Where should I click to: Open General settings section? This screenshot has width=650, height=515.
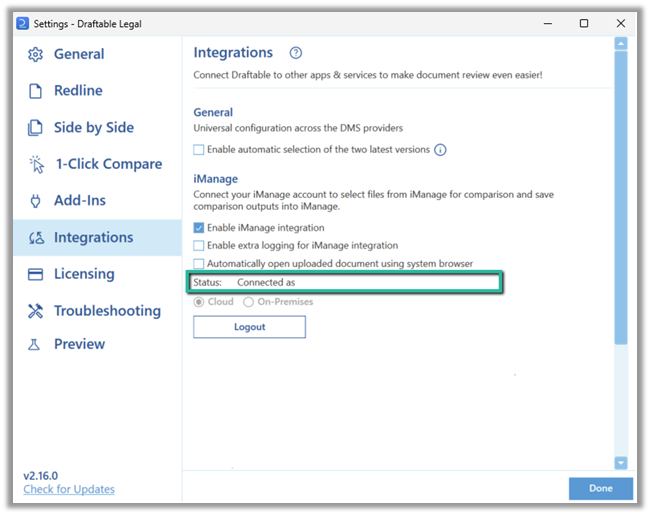pos(97,54)
